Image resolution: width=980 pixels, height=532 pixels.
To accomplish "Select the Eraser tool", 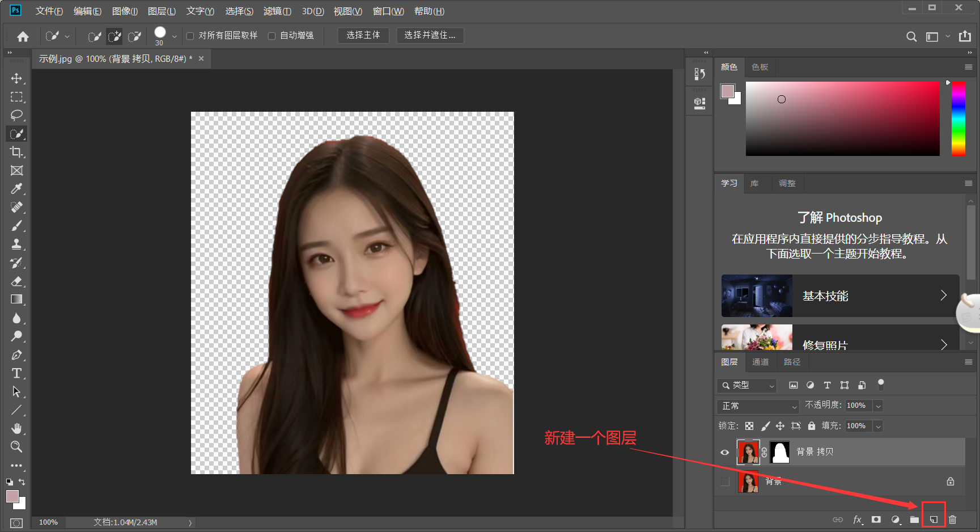I will click(x=16, y=281).
